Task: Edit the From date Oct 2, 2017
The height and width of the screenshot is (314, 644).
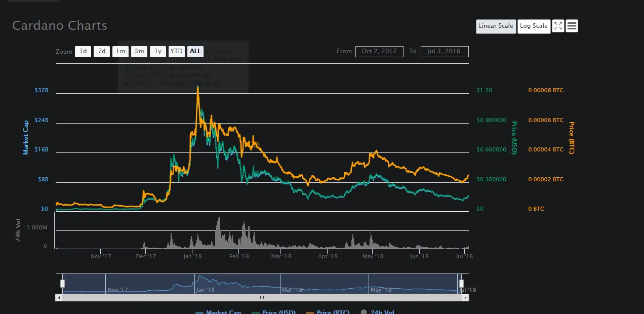Action: [x=380, y=51]
